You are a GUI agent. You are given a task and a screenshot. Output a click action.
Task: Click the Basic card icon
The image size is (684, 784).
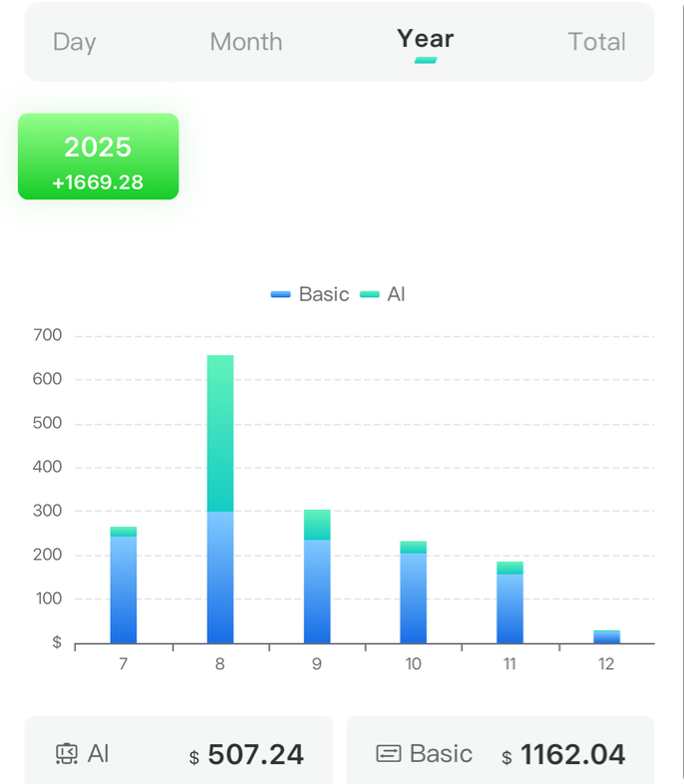[x=388, y=754]
